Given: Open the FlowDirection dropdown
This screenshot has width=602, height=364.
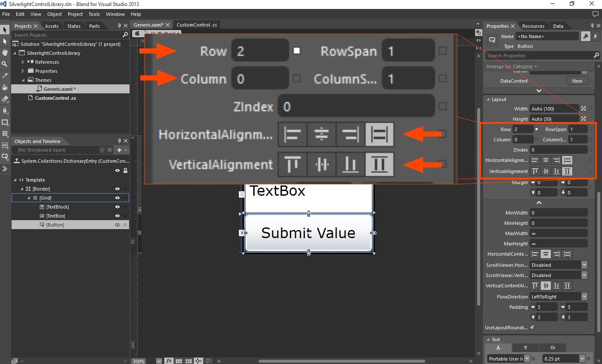Looking at the screenshot, I should coord(584,296).
